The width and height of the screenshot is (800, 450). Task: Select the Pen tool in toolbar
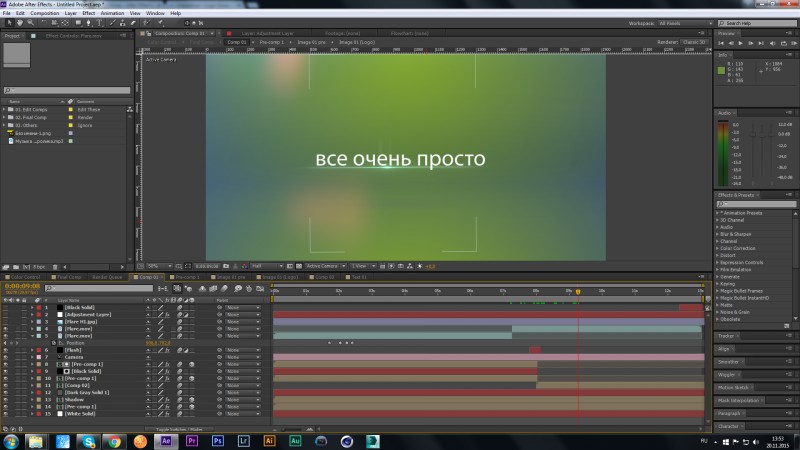(x=89, y=23)
